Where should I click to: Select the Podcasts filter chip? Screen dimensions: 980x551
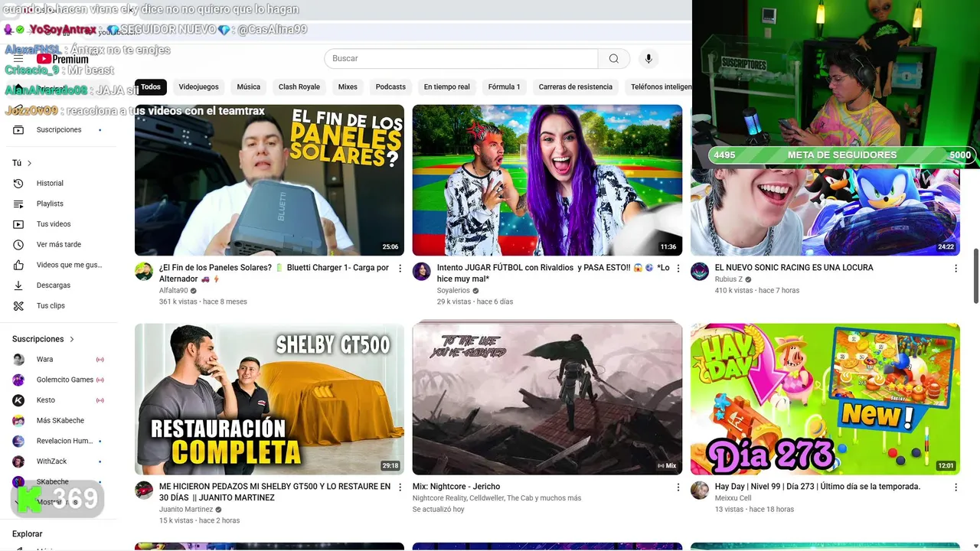pos(390,87)
